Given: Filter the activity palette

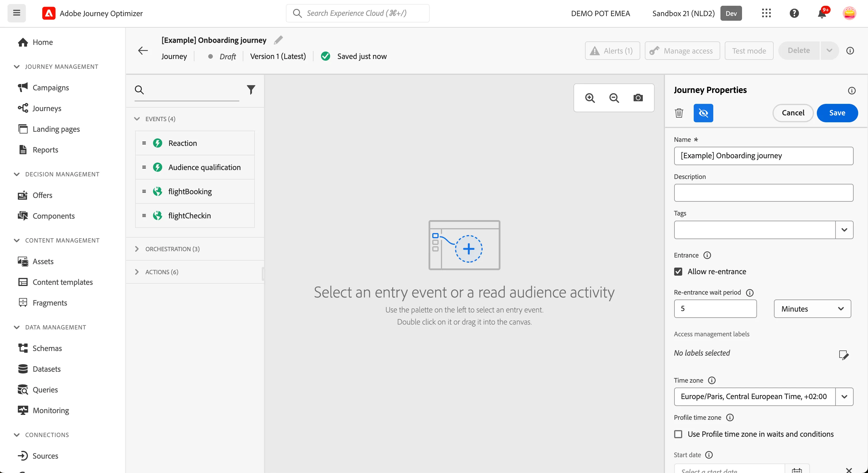Looking at the screenshot, I should [x=251, y=89].
